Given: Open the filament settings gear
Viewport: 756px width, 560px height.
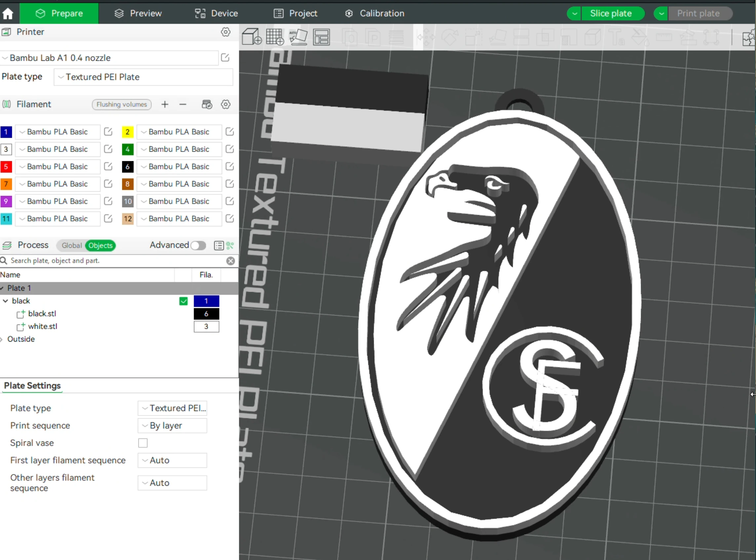Looking at the screenshot, I should pyautogui.click(x=225, y=104).
